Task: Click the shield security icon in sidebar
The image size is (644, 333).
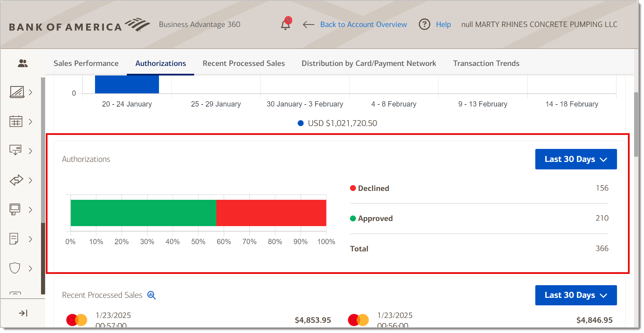Action: pyautogui.click(x=14, y=268)
